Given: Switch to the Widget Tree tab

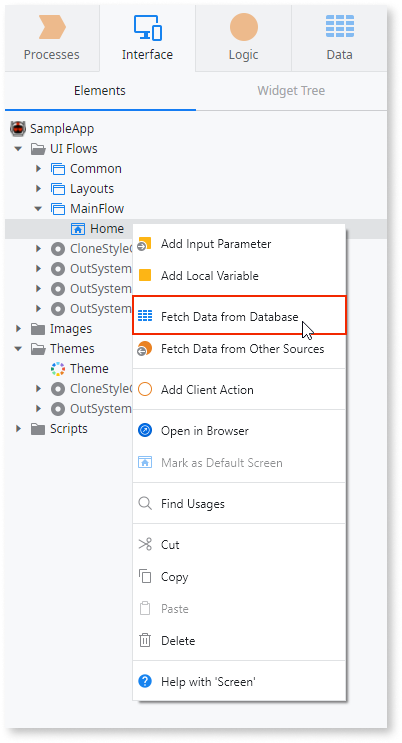Looking at the screenshot, I should pyautogui.click(x=291, y=91).
